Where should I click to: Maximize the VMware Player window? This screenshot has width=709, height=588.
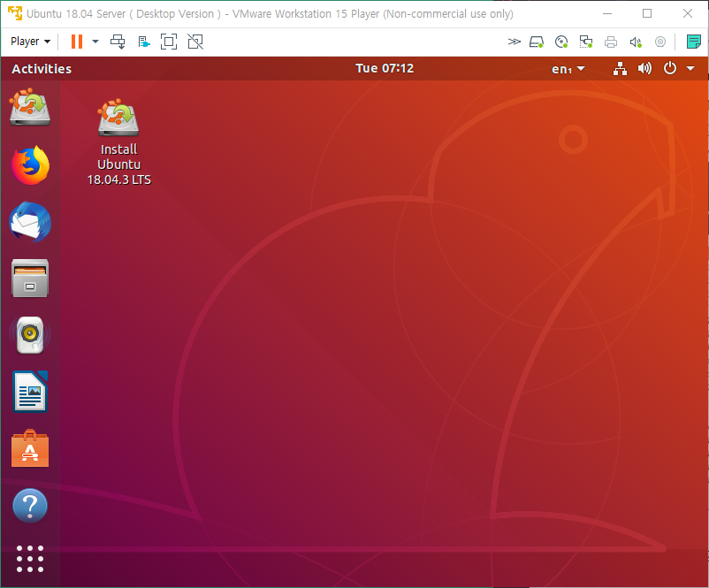pos(647,13)
